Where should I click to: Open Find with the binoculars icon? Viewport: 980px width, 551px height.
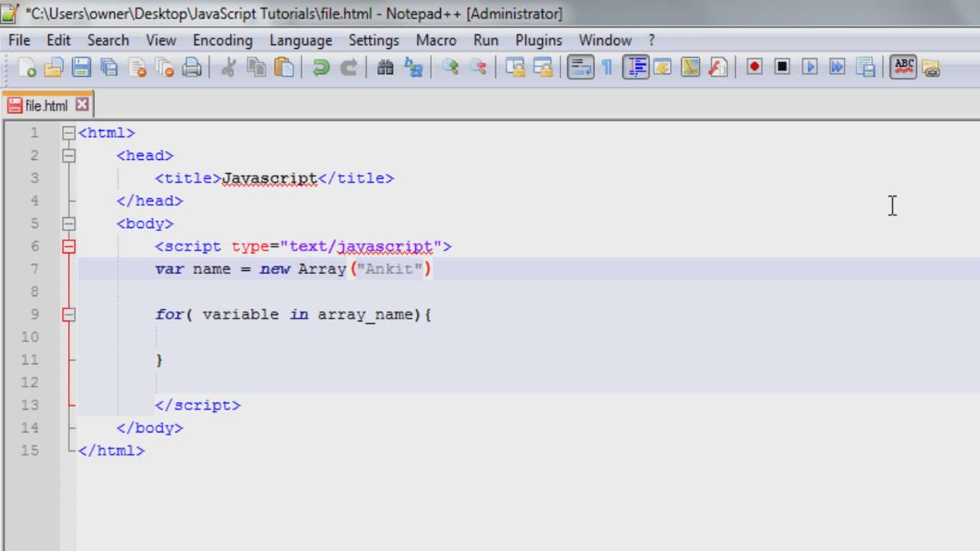[x=386, y=68]
